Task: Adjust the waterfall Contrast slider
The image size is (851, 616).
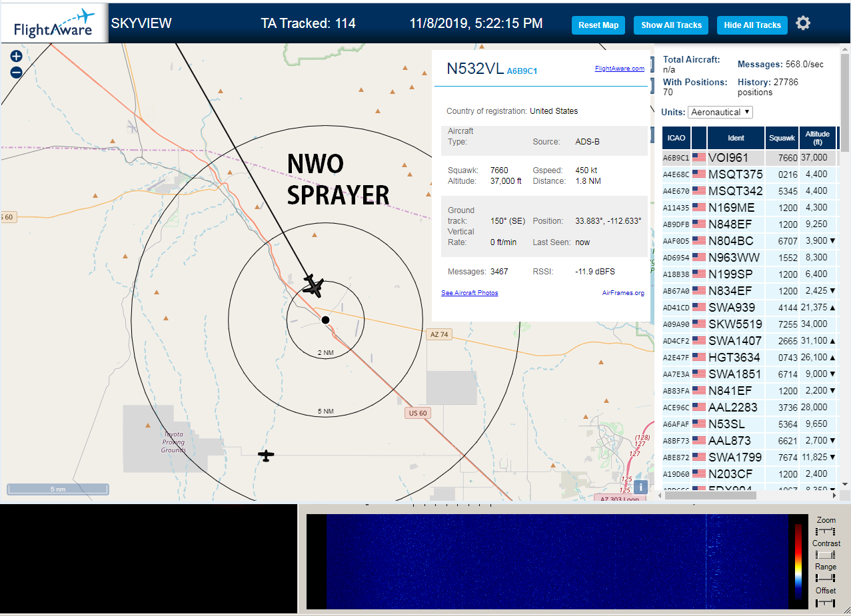Action: pos(826,555)
